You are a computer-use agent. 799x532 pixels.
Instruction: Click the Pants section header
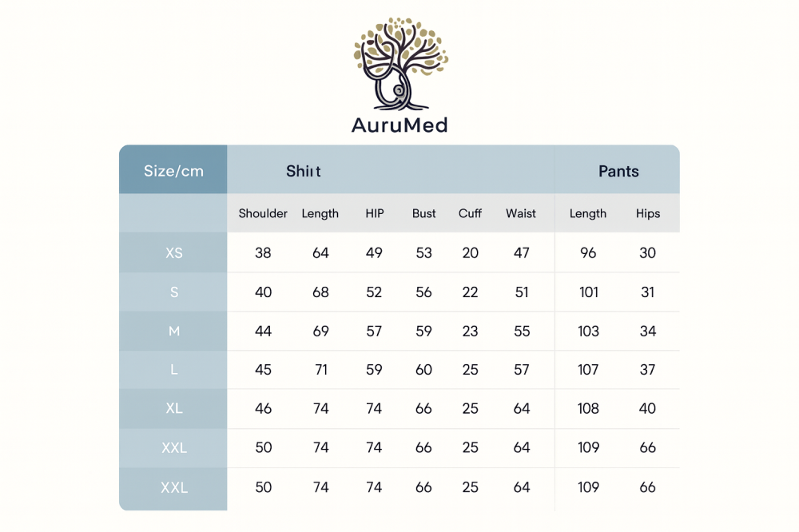pyautogui.click(x=618, y=171)
